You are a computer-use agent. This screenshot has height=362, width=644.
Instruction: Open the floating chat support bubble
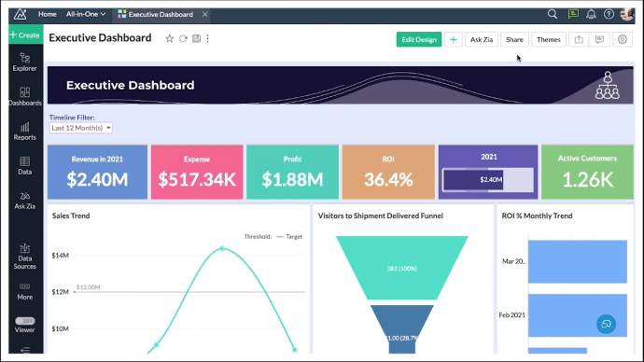[607, 324]
